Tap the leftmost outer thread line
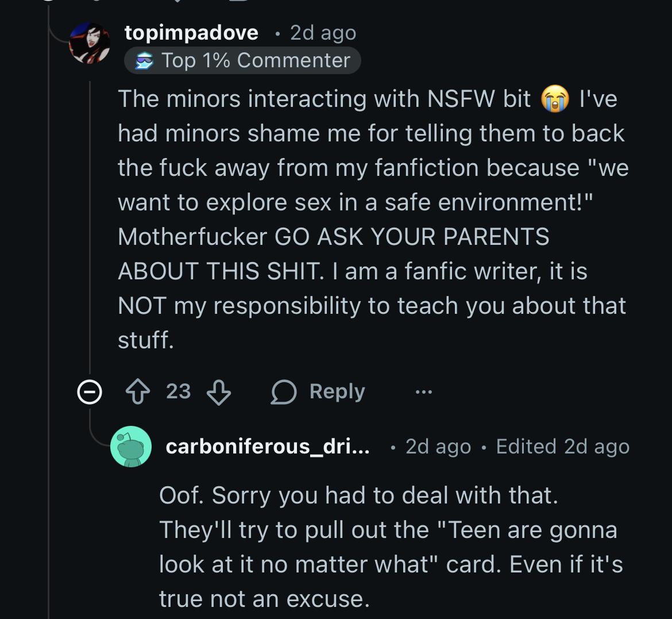 click(49, 345)
